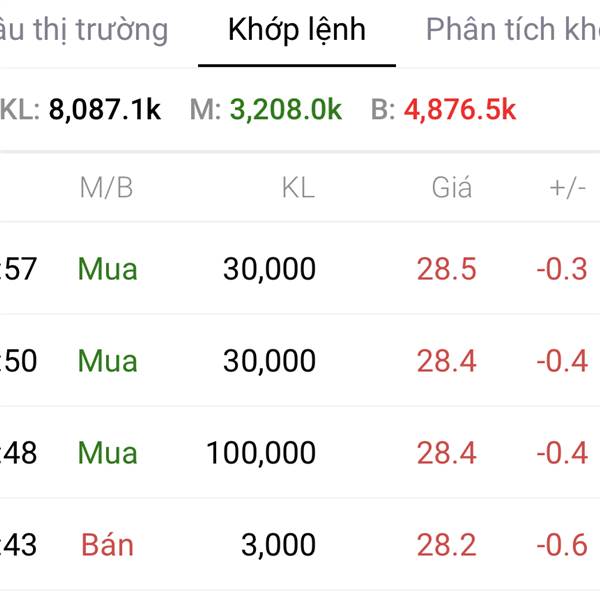
Task: Select the 3,000 volume cell
Action: pyautogui.click(x=278, y=545)
